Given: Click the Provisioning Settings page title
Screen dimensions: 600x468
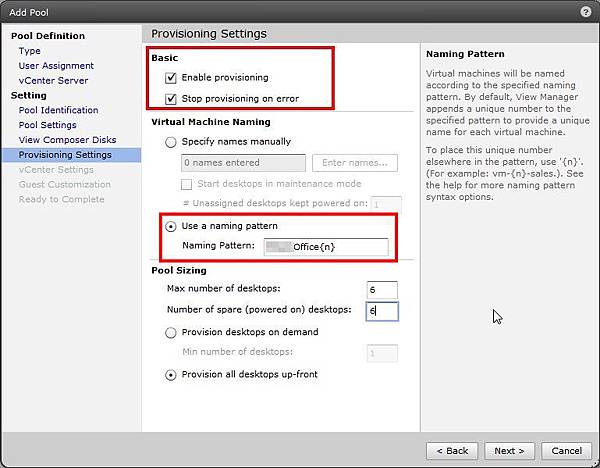Looking at the screenshot, I should click(x=209, y=34).
